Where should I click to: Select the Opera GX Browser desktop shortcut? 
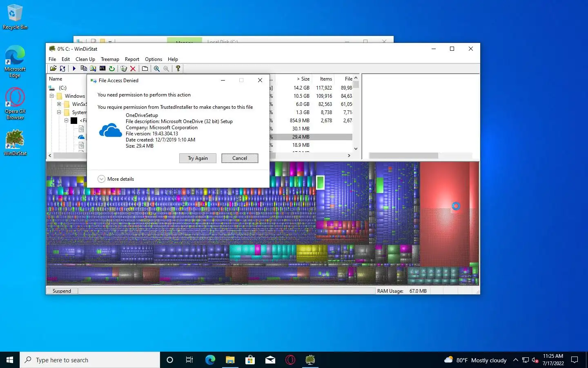click(x=15, y=103)
